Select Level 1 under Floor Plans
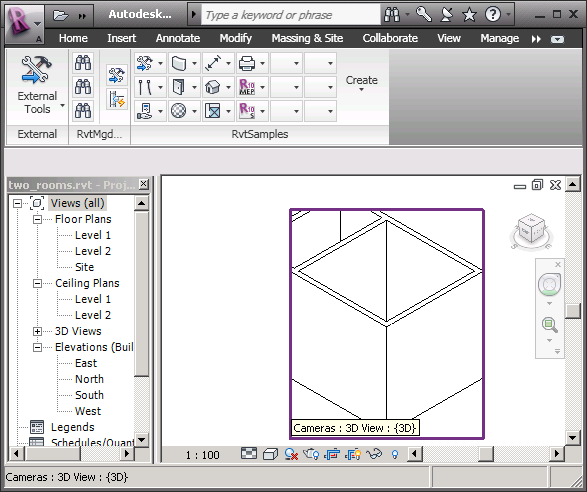 [92, 235]
